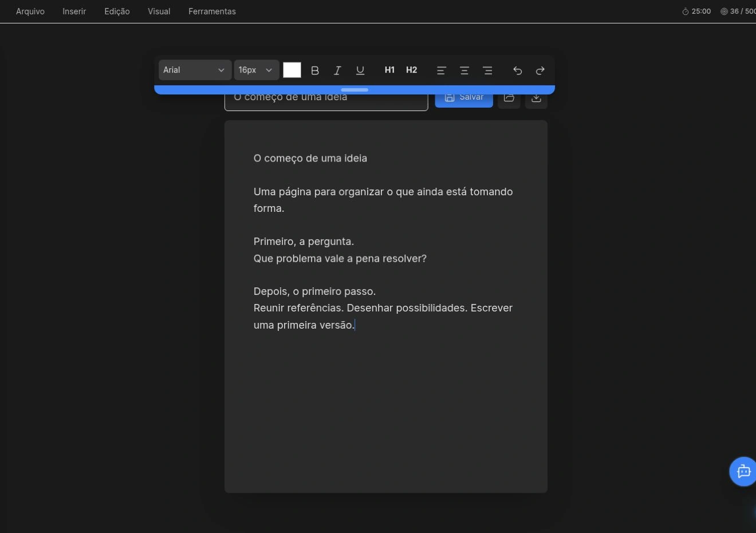Viewport: 756px width, 533px height.
Task: Align text to the left
Action: pyautogui.click(x=442, y=70)
